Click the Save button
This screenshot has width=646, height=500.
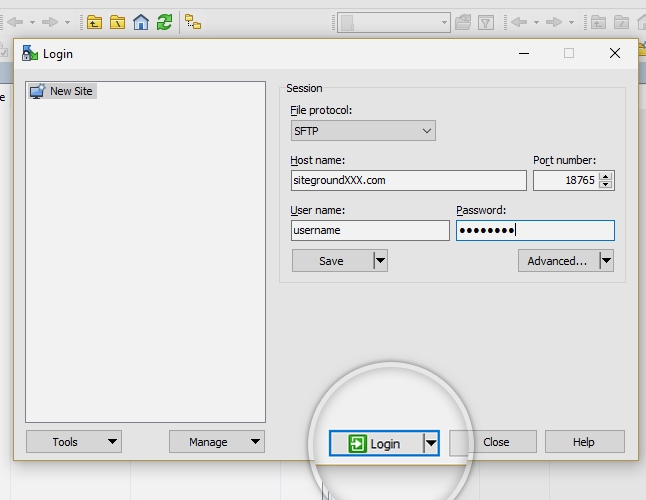click(331, 261)
